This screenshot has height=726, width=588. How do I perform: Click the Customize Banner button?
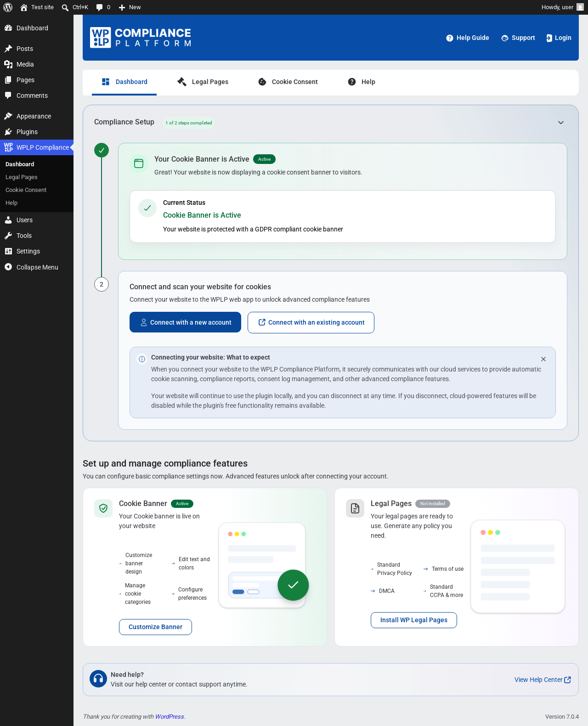pyautogui.click(x=155, y=627)
